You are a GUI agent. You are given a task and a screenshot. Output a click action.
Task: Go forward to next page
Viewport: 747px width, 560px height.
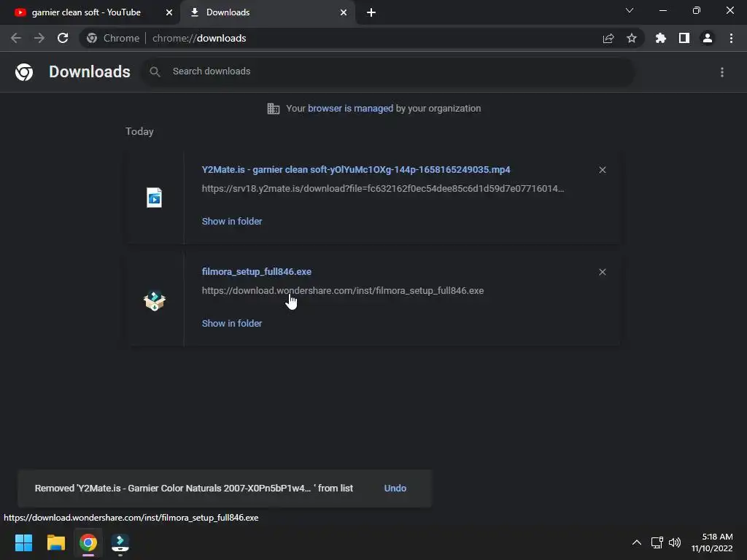click(x=39, y=38)
